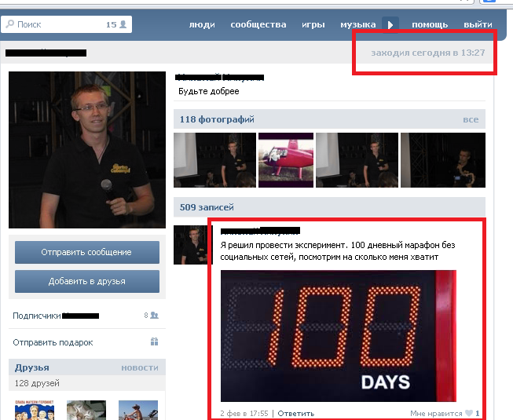Like the post via heart icon

[x=469, y=414]
